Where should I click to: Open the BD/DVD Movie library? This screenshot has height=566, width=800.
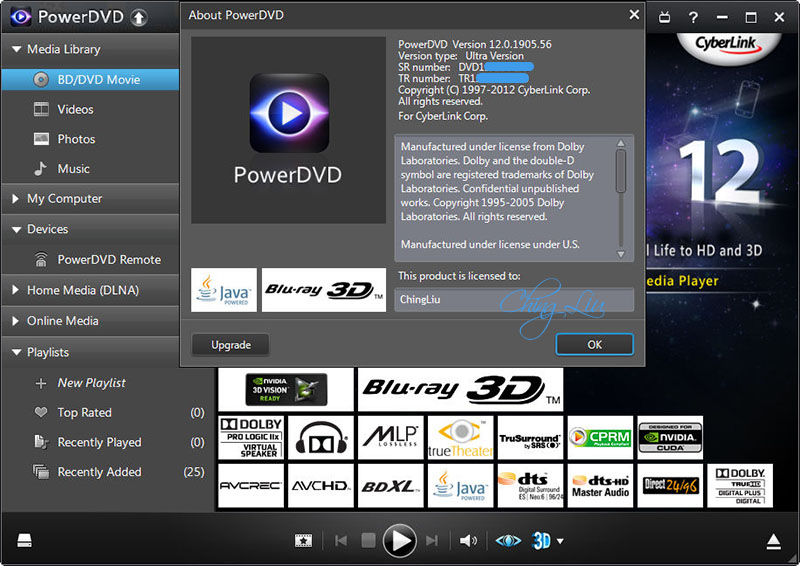[x=90, y=80]
